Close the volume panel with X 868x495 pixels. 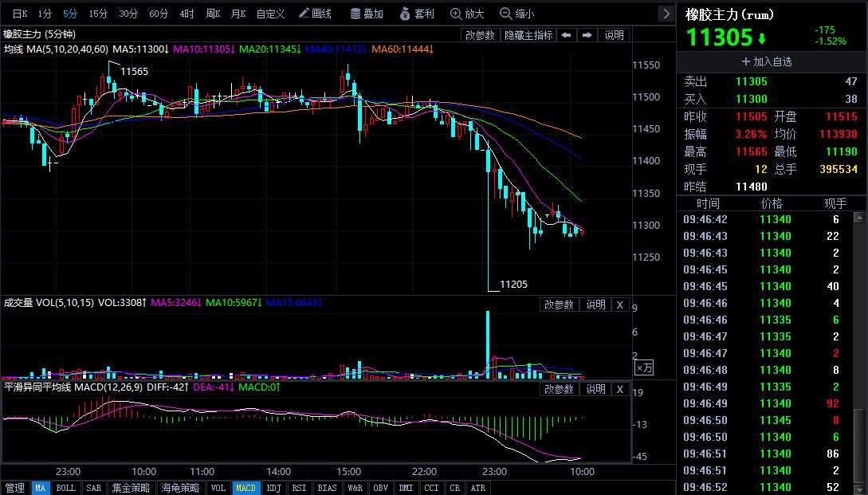(620, 304)
